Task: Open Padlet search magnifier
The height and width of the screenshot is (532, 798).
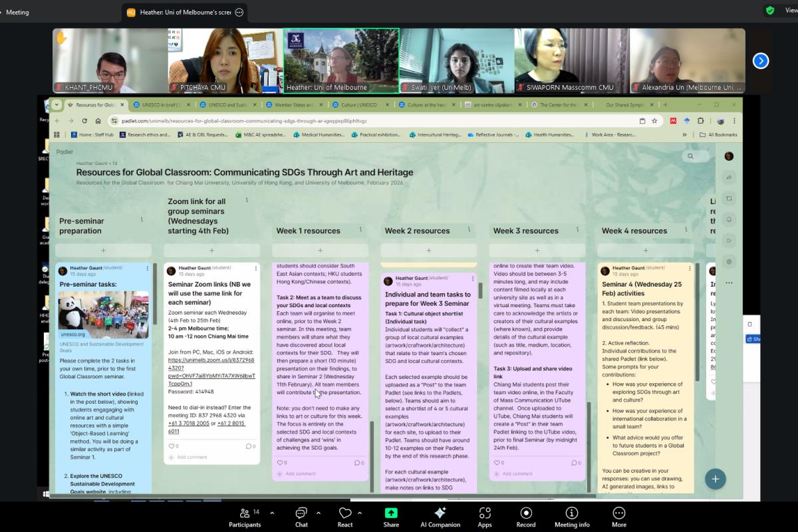Action: coord(690,156)
